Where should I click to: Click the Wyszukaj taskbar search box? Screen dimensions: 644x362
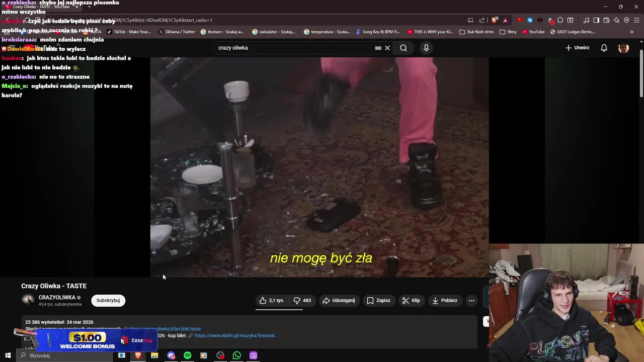pos(64,355)
